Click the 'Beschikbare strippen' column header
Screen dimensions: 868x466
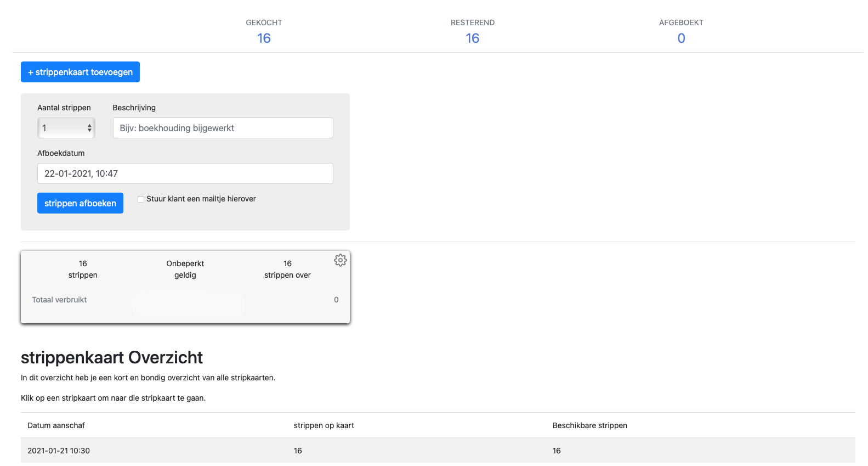point(589,425)
